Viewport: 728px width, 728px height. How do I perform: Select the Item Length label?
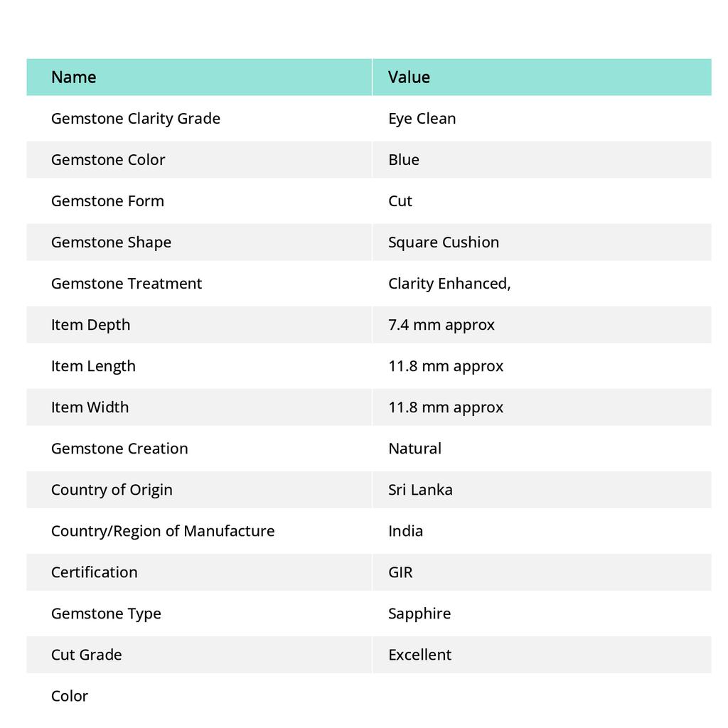pyautogui.click(x=93, y=366)
